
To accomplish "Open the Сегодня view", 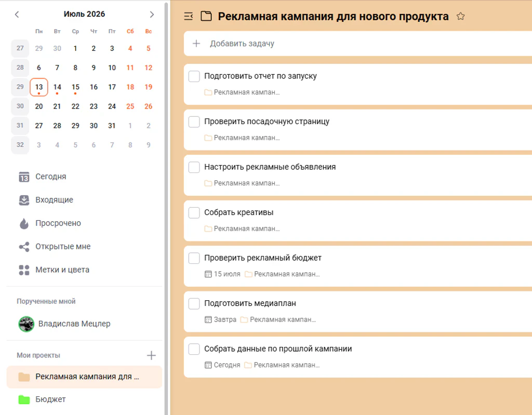I will click(85, 177).
